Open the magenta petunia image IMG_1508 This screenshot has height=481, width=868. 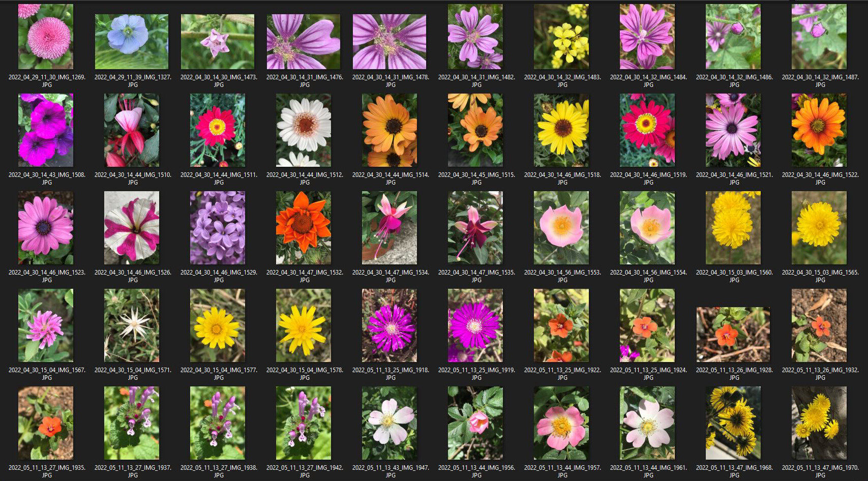pos(45,130)
